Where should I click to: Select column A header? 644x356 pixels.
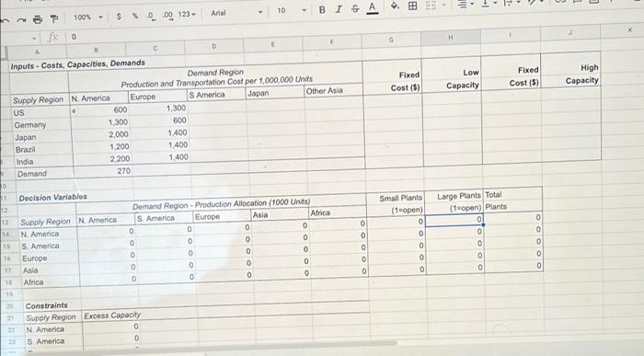(37, 52)
